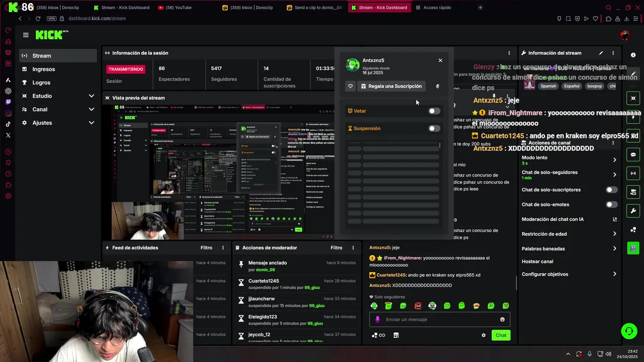Open the shop icon under the chat
The height and width of the screenshot is (362, 644).
[x=396, y=335]
